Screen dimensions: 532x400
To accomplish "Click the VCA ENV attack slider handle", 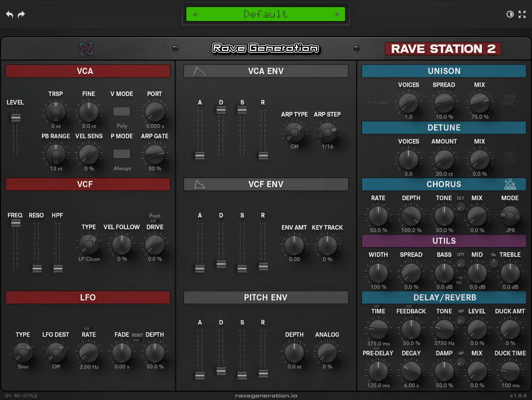I will tap(200, 155).
